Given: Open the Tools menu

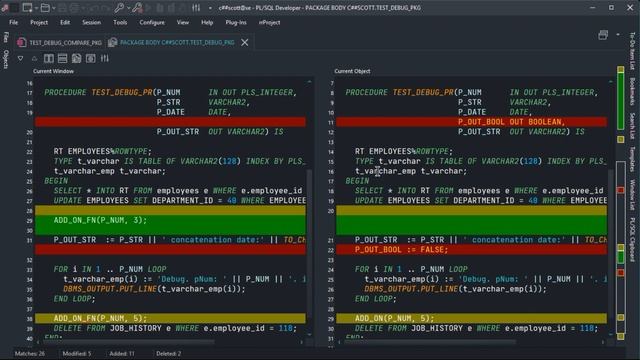Looking at the screenshot, I should pos(120,22).
